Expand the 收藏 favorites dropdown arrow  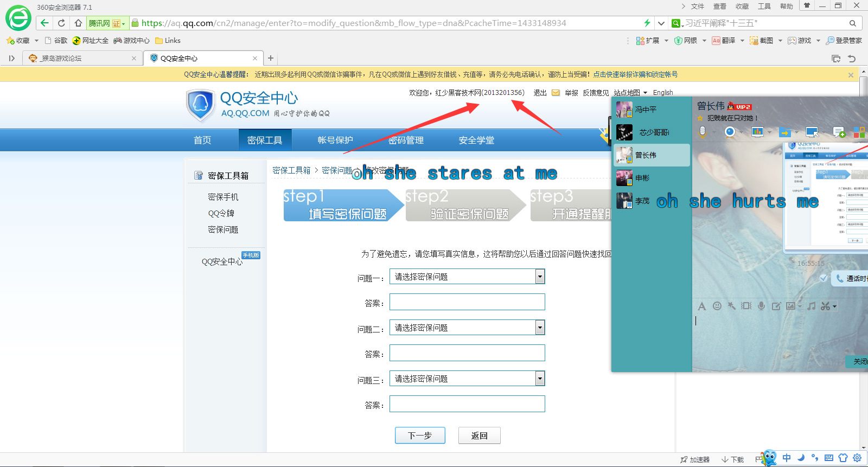tap(36, 41)
